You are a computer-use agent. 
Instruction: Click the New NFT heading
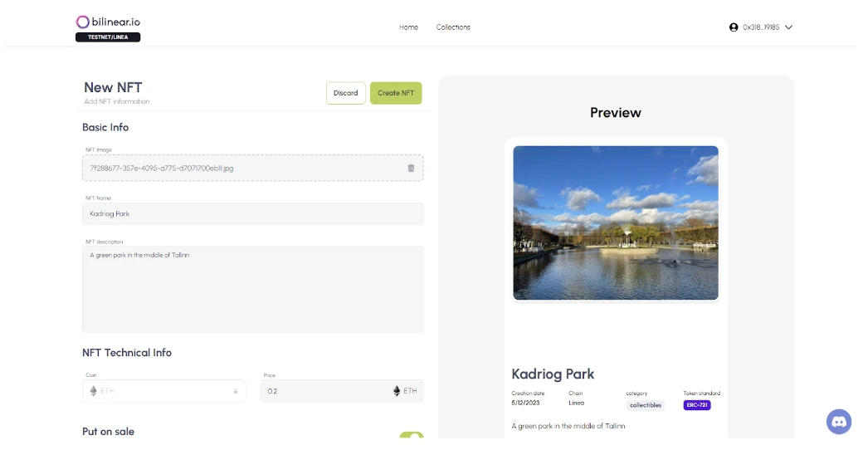coord(113,87)
